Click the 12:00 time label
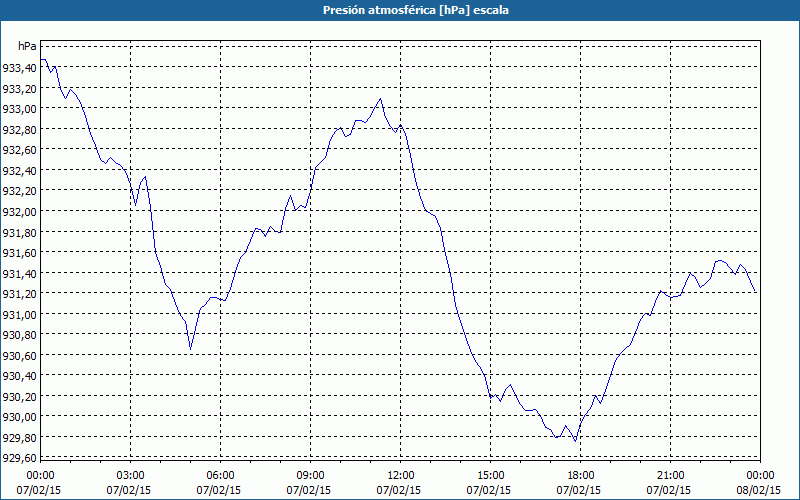The image size is (800, 500). pos(401,476)
